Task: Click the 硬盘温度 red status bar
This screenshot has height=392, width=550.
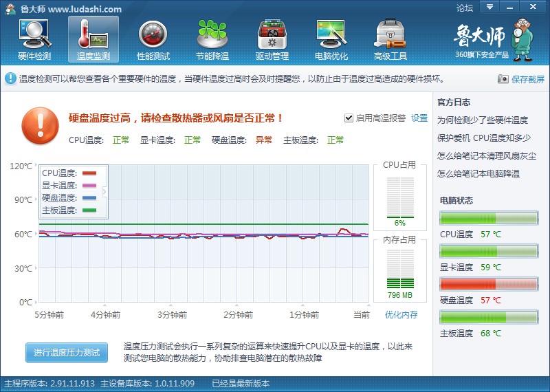Action: point(489,284)
